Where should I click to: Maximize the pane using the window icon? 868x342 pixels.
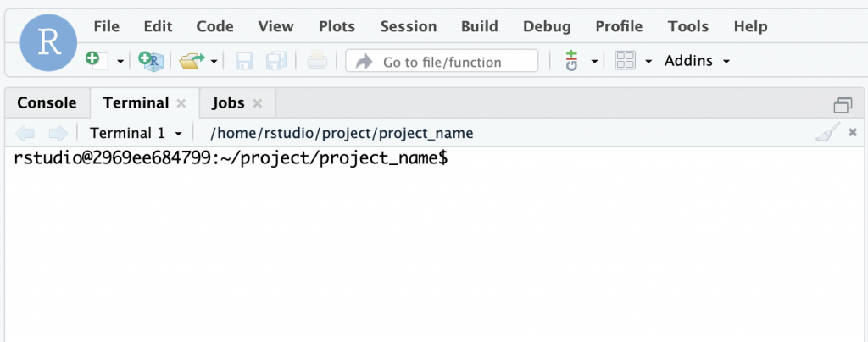(x=843, y=104)
